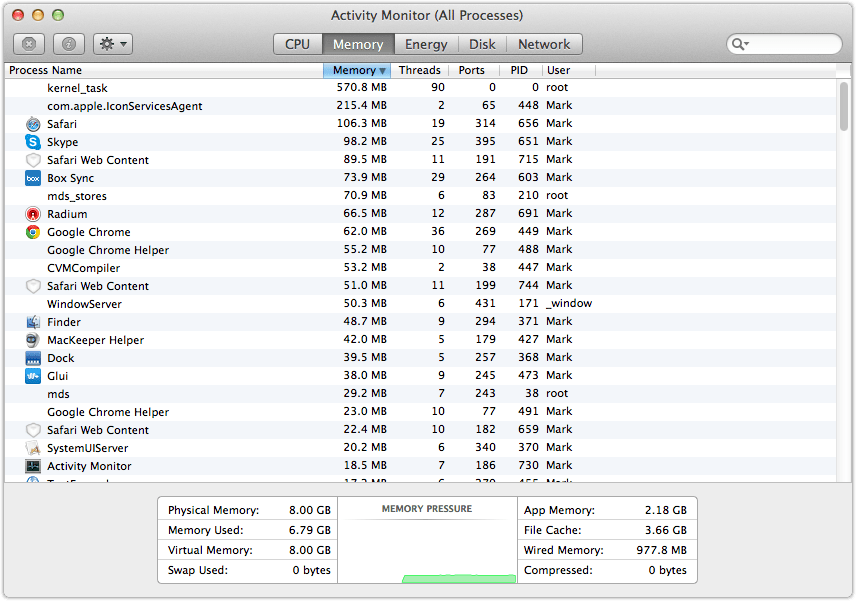Click the Google Chrome icon
Screen dimensions: 856x601
(33, 232)
